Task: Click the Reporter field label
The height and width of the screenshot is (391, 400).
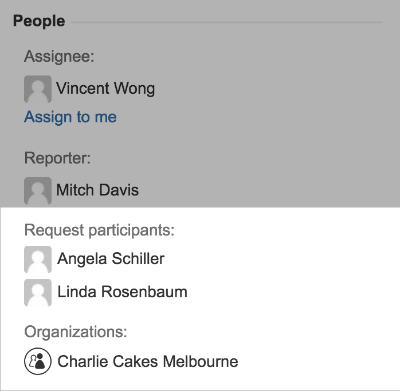Action: click(57, 158)
